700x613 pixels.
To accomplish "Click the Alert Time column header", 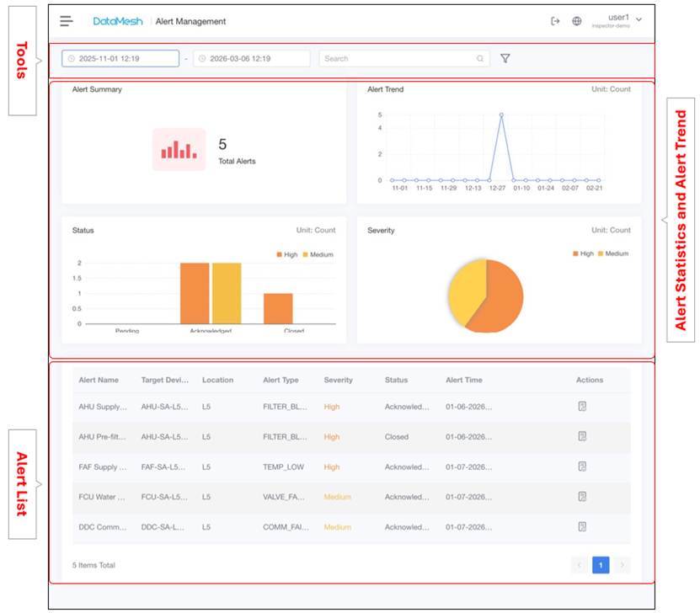I will click(464, 380).
